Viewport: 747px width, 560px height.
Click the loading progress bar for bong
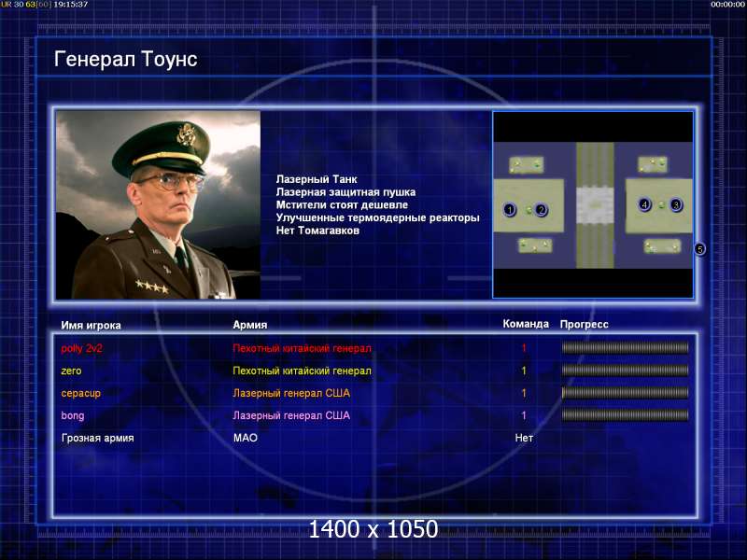(625, 415)
